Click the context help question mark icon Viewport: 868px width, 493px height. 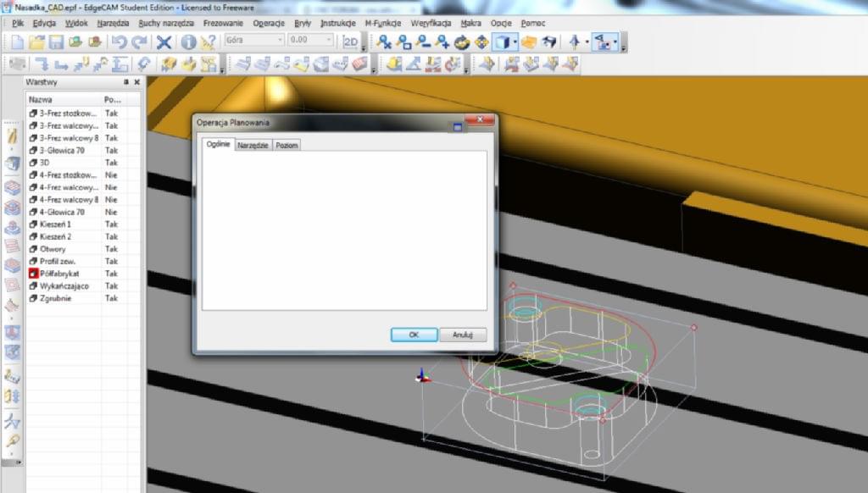point(209,42)
